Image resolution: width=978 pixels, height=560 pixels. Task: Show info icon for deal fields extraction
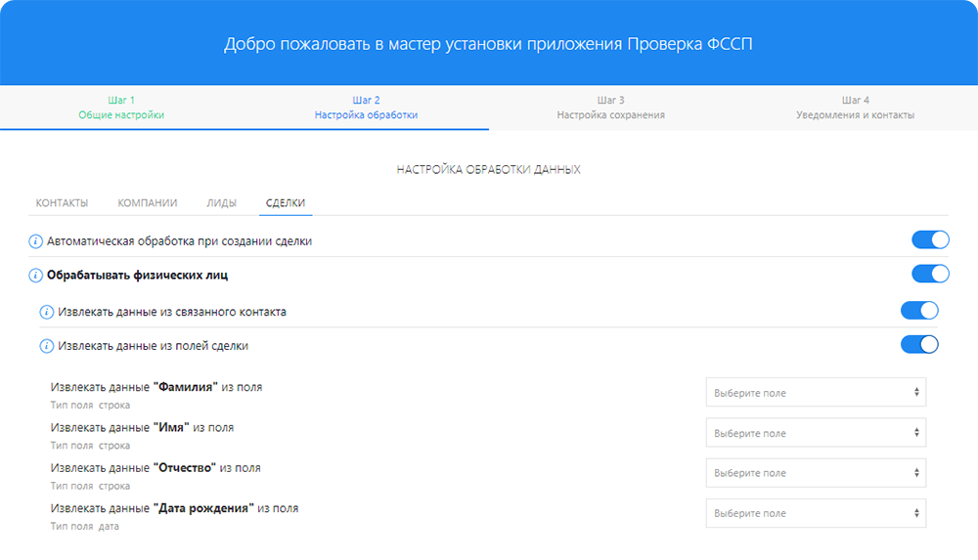[x=46, y=346]
